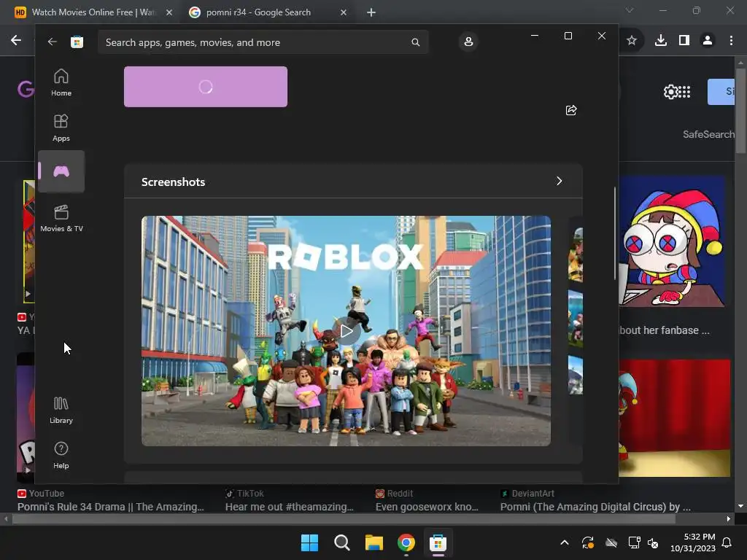Click loading install button
Image resolution: width=747 pixels, height=560 pixels.
[205, 87]
